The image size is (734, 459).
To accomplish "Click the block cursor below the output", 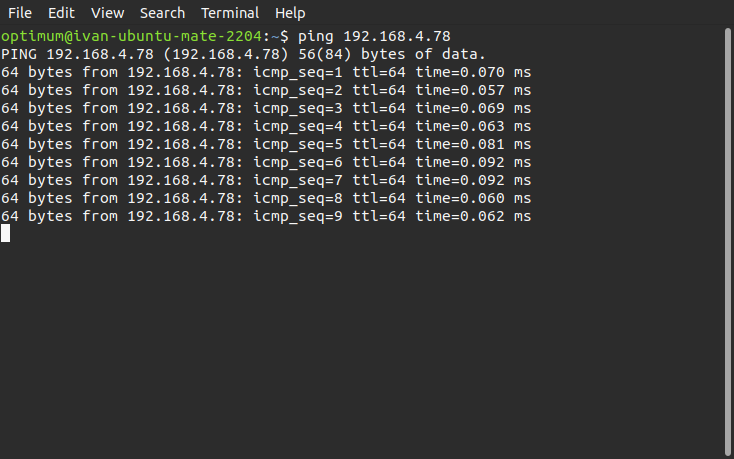I will pos(5,233).
